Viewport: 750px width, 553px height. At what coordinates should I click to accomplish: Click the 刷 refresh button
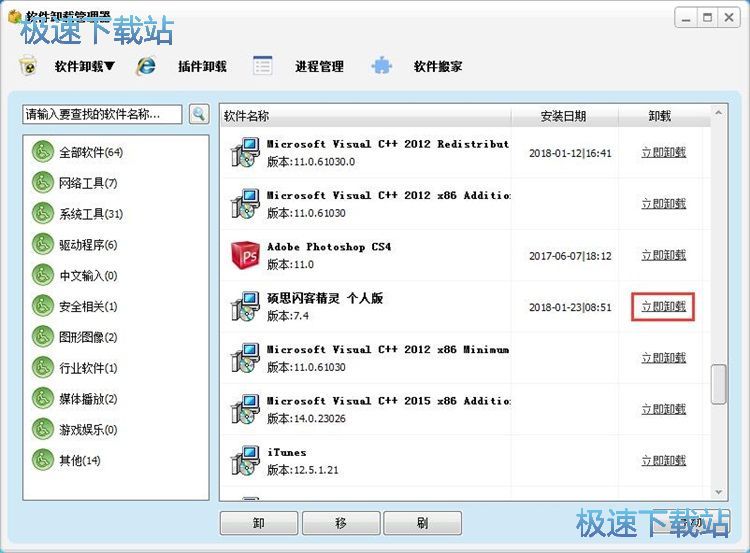click(422, 523)
